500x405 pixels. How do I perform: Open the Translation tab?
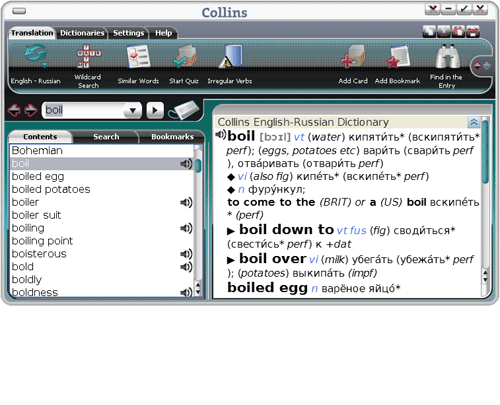[x=32, y=33]
